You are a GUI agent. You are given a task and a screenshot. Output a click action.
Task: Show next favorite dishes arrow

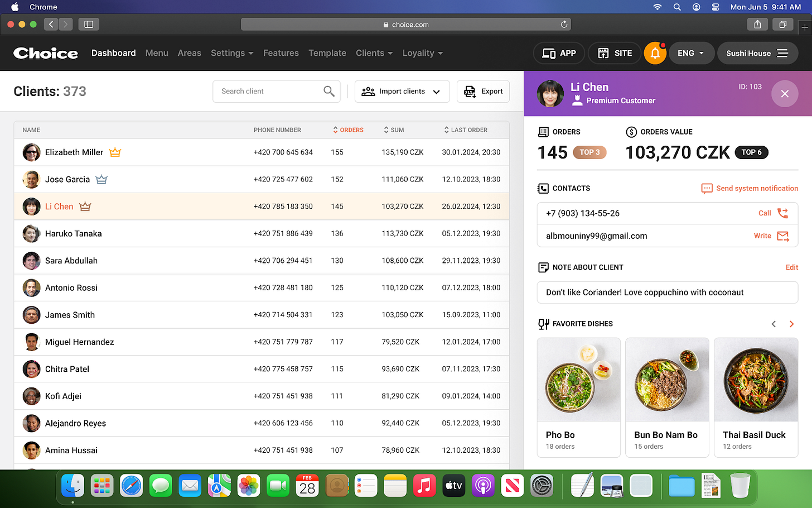[x=791, y=324]
